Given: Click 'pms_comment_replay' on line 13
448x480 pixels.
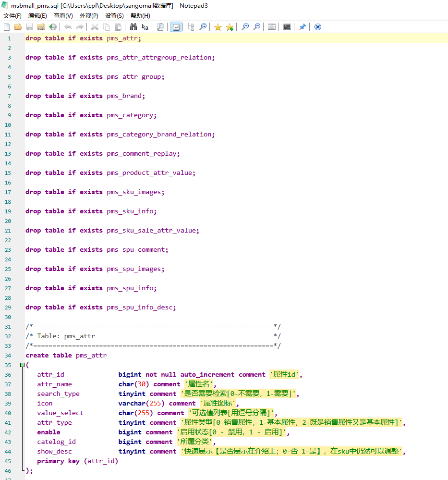Looking at the screenshot, I should click(141, 154).
